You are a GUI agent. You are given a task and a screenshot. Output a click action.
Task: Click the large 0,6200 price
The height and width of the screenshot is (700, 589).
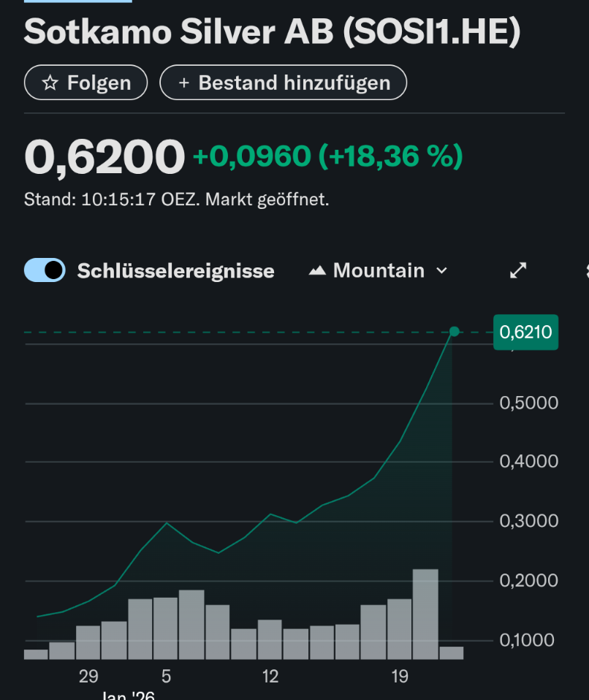[104, 158]
